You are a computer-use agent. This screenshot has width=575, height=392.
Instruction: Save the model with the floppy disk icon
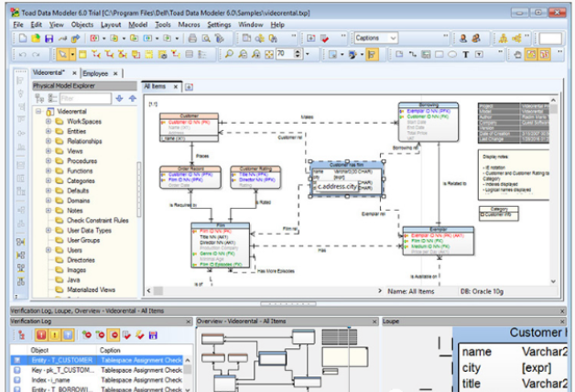tap(49, 38)
